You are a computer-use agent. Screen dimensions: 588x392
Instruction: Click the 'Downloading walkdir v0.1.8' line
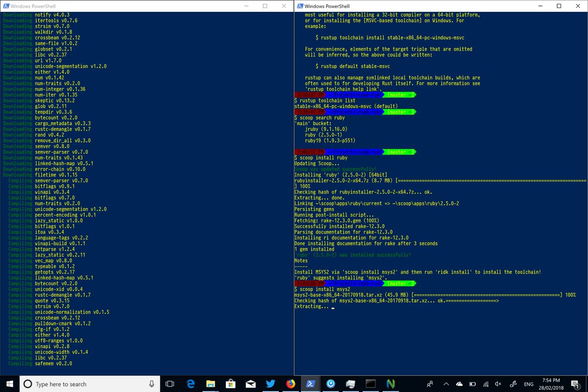pyautogui.click(x=38, y=32)
